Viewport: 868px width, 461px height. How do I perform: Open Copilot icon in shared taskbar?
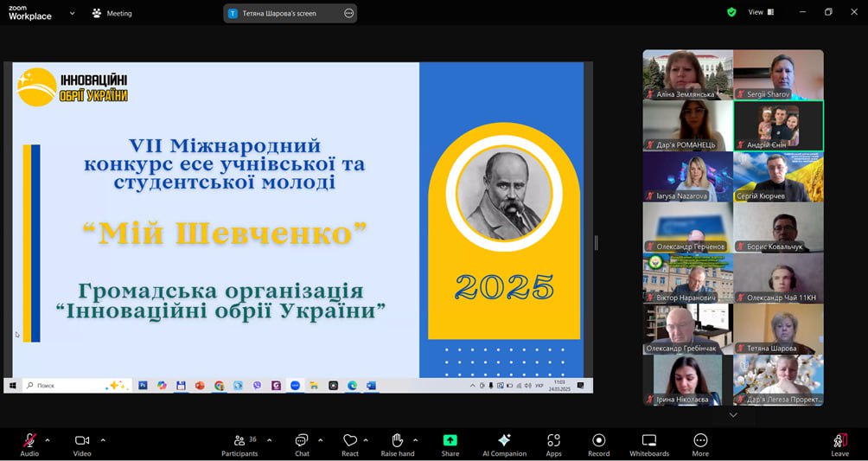(x=162, y=386)
